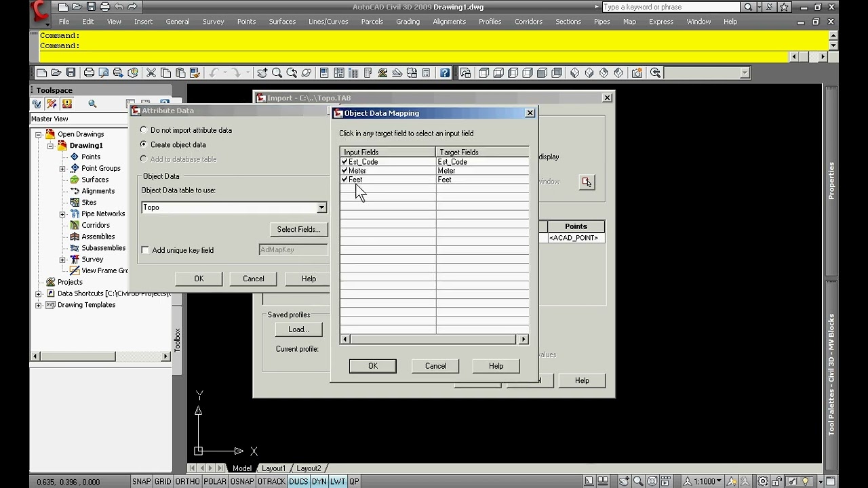Screen dimensions: 868x488
Task: Expand the Survey tree node
Action: 62,260
